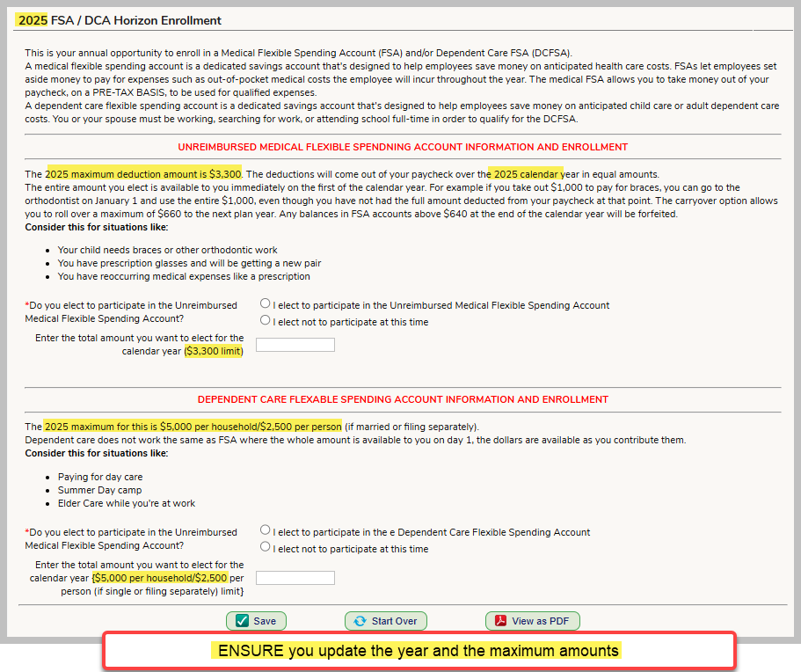Screen dimensions: 801x672
Task: Click the red PDF document icon
Action: (500, 620)
